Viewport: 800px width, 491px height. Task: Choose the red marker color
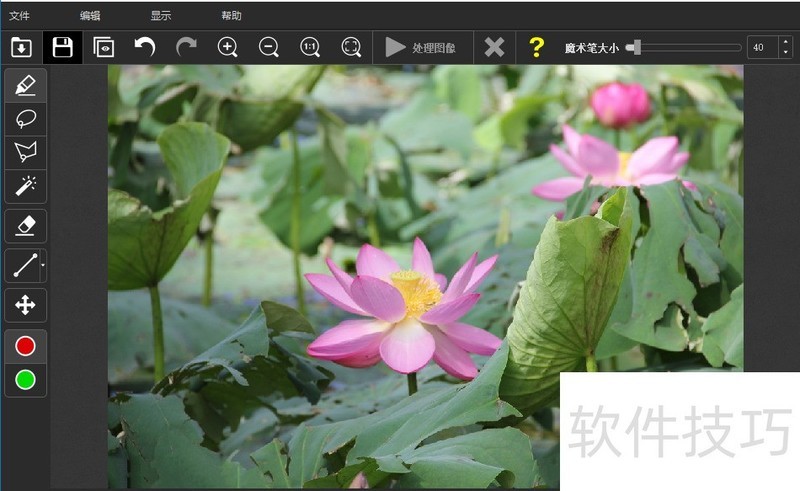[x=26, y=346]
